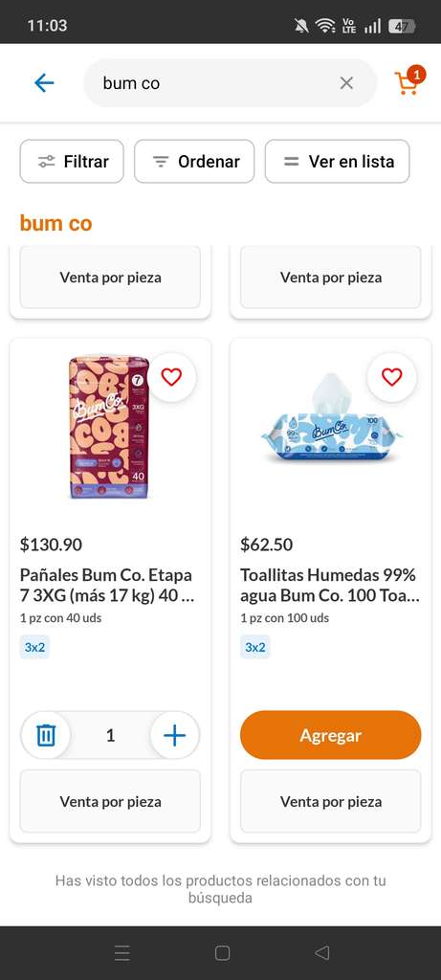441x980 pixels.
Task: Select Venta por pieza under Pañales Etapa 7
Action: pos(111,801)
